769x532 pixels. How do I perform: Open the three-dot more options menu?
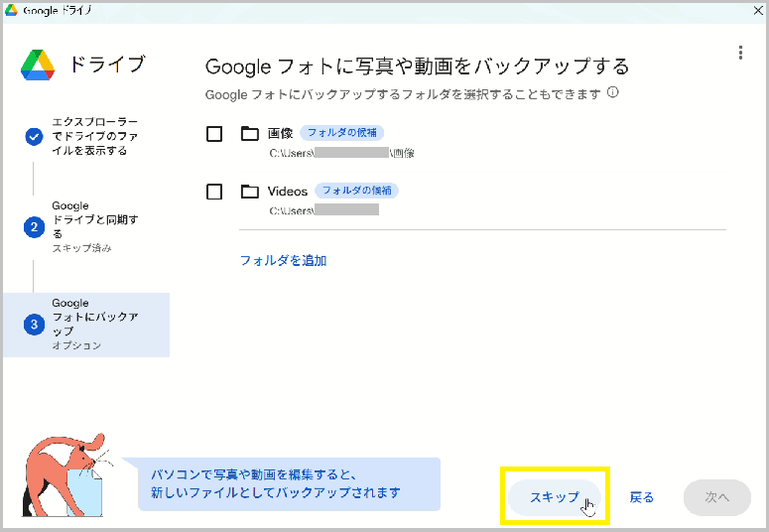(x=740, y=53)
